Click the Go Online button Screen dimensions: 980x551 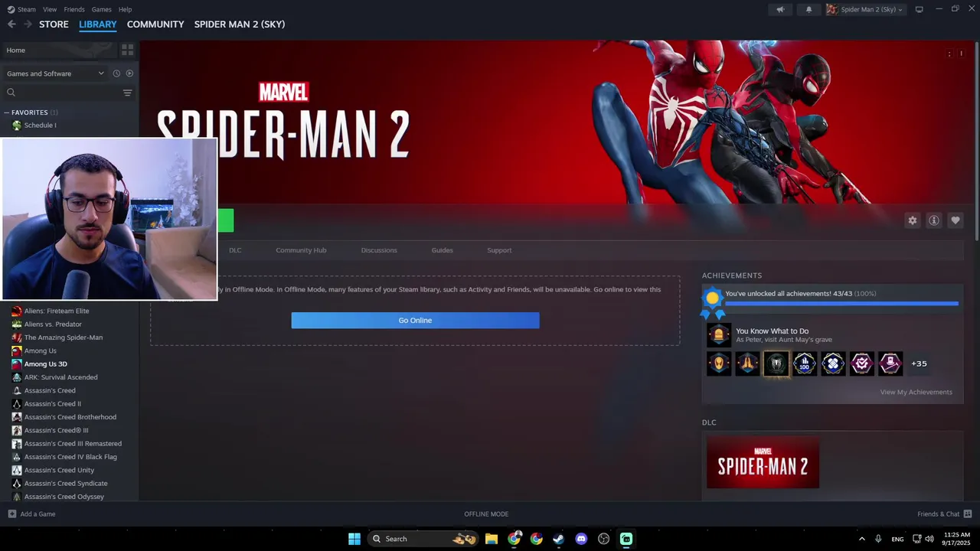[x=415, y=321]
